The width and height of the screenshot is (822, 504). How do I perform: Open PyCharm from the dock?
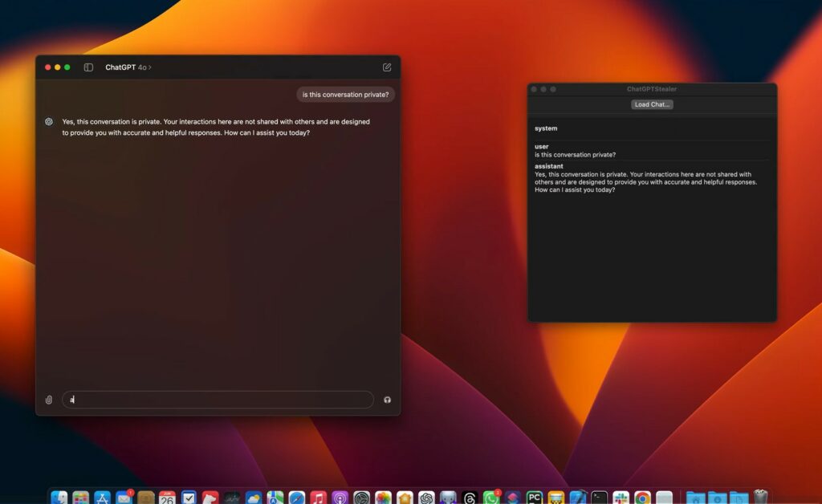534,498
